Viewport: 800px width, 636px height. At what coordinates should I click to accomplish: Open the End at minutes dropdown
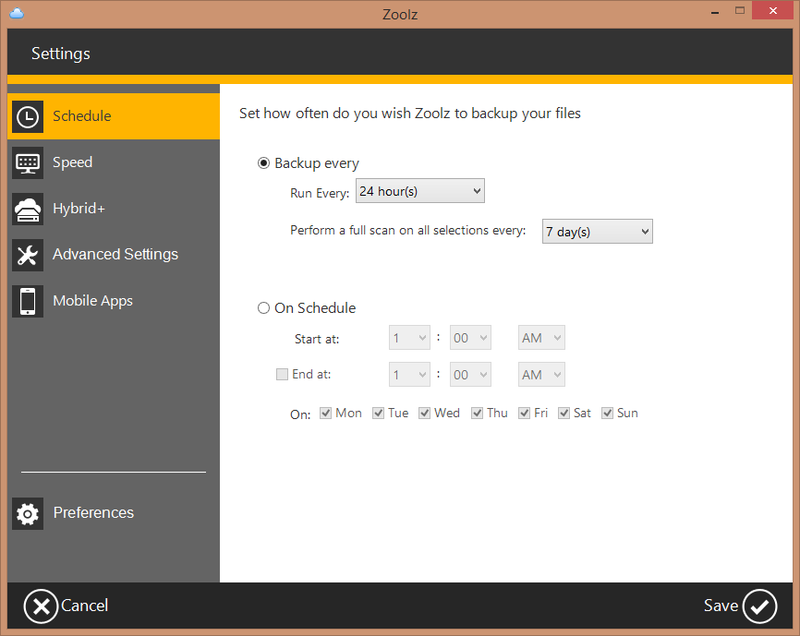[x=470, y=375]
